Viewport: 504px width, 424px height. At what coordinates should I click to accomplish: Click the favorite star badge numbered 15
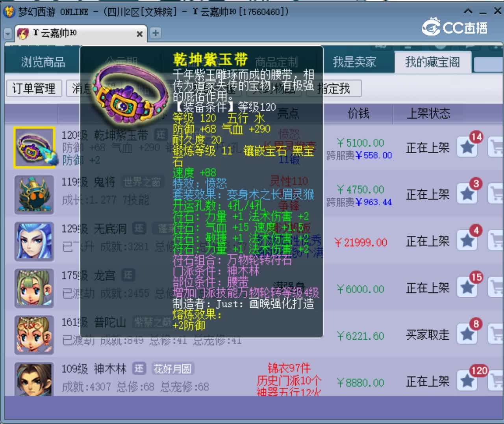pos(467,287)
